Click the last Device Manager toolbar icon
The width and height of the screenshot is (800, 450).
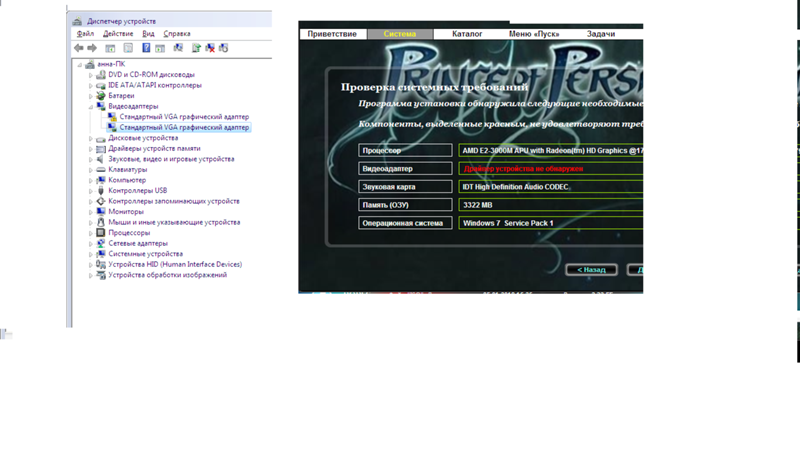(223, 48)
